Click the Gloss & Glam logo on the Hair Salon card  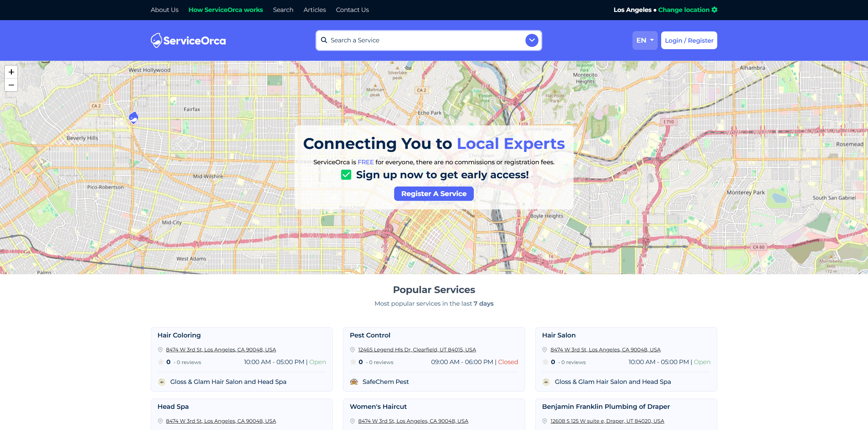pos(546,382)
